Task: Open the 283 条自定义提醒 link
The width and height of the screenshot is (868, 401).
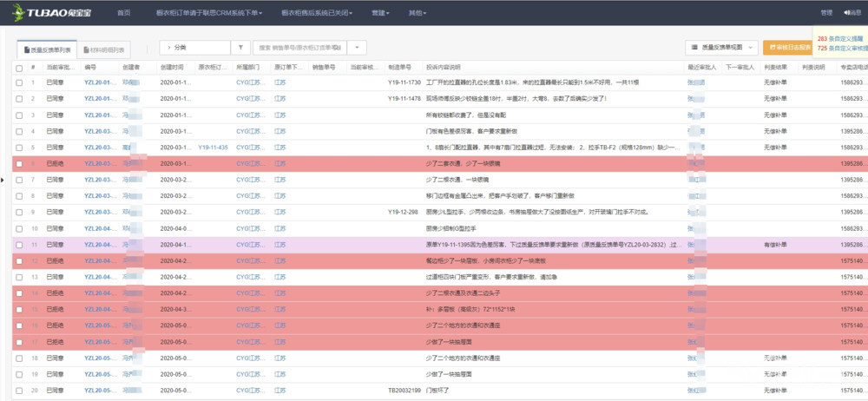Action: pyautogui.click(x=840, y=39)
